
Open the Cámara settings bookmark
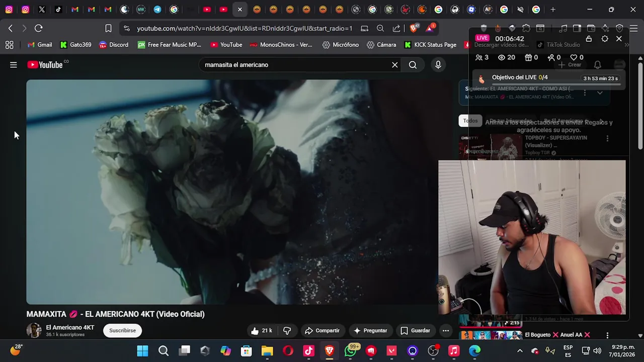click(381, 45)
